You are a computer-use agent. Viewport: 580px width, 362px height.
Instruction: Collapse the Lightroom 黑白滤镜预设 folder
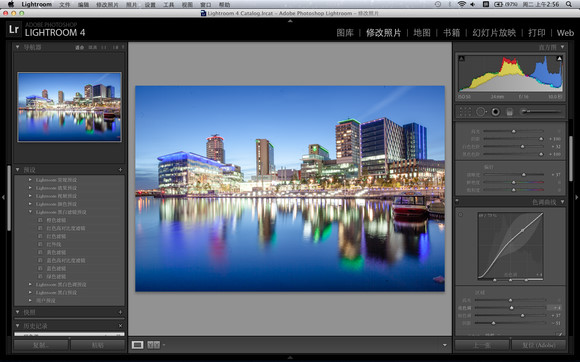pos(30,212)
